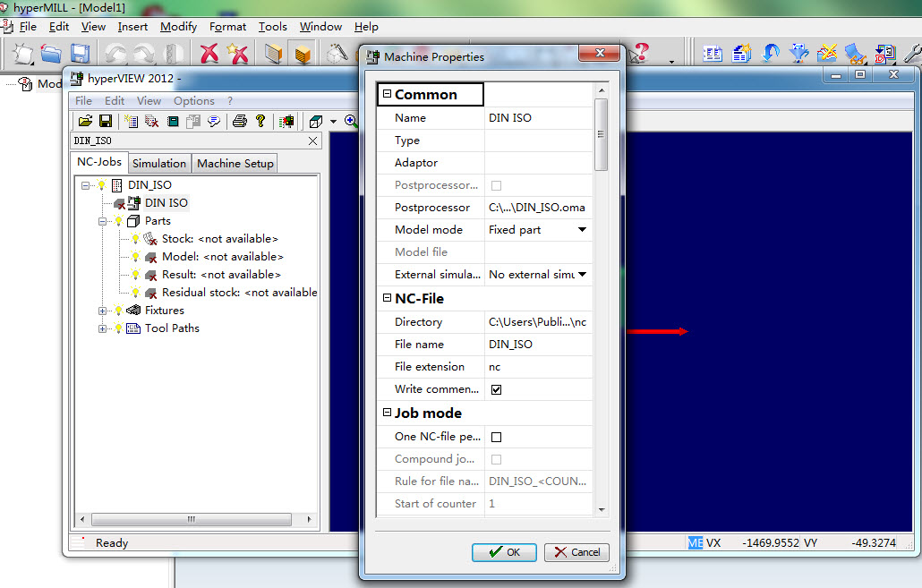The image size is (922, 588).
Task: Toggle visibility bulb of DIN_ISO root node
Action: point(102,185)
